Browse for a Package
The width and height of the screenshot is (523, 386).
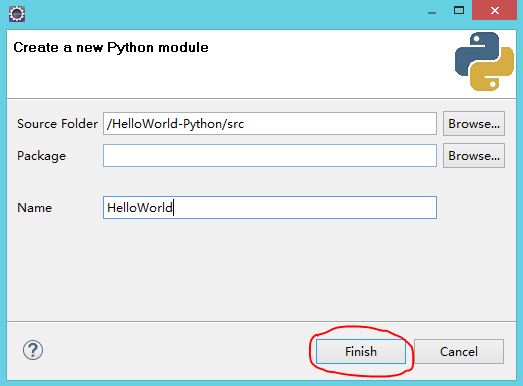pos(474,156)
